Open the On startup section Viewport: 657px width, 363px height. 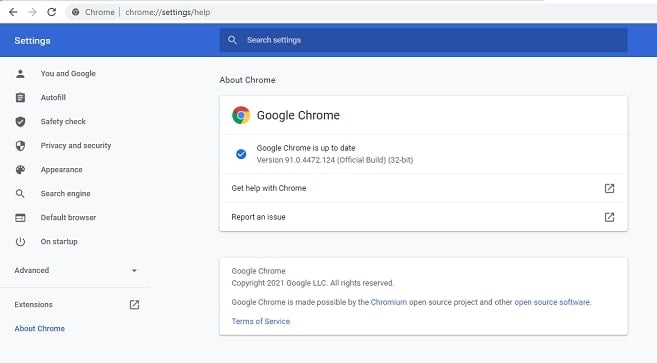coord(59,241)
